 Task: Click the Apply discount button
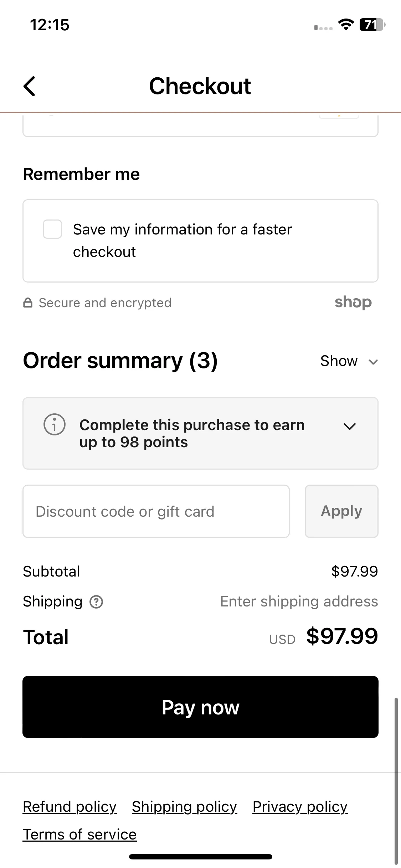tap(341, 511)
